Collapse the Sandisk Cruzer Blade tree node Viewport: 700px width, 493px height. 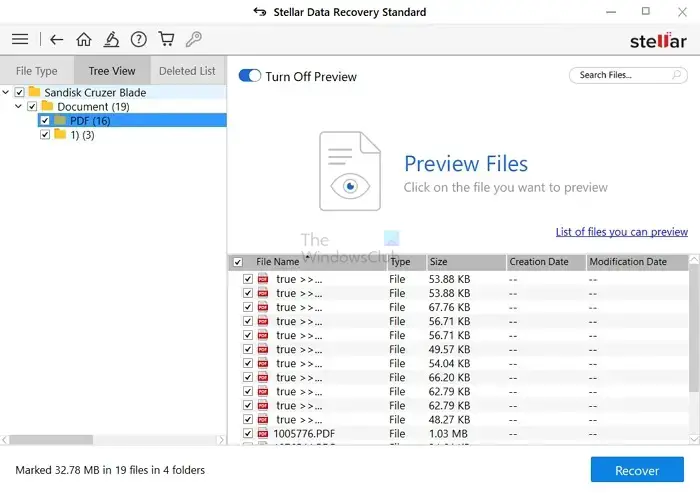point(6,92)
